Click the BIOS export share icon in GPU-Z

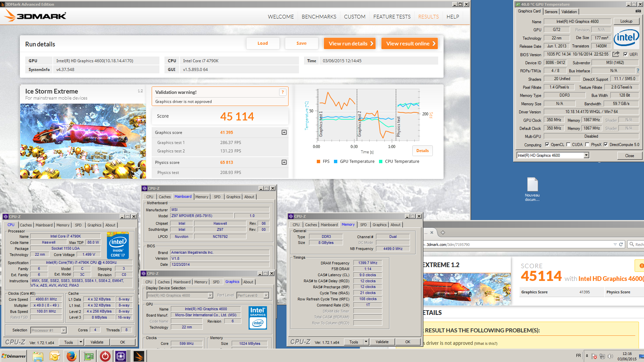tap(616, 54)
